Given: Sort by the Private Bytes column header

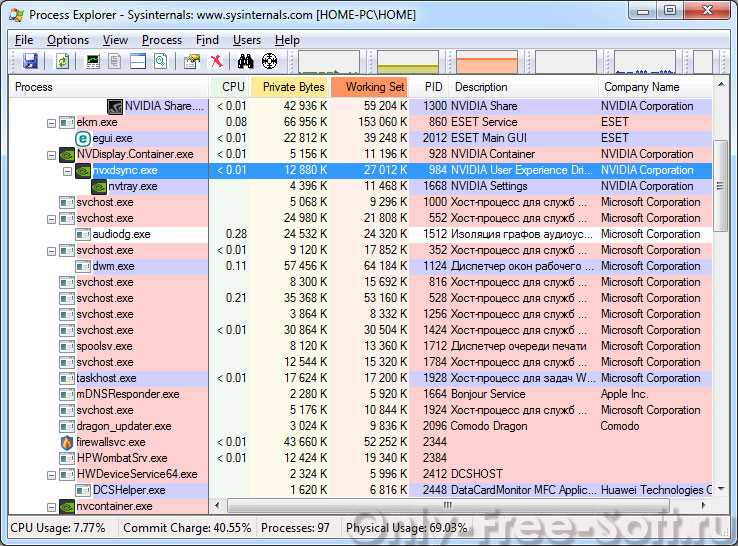Looking at the screenshot, I should coord(291,87).
